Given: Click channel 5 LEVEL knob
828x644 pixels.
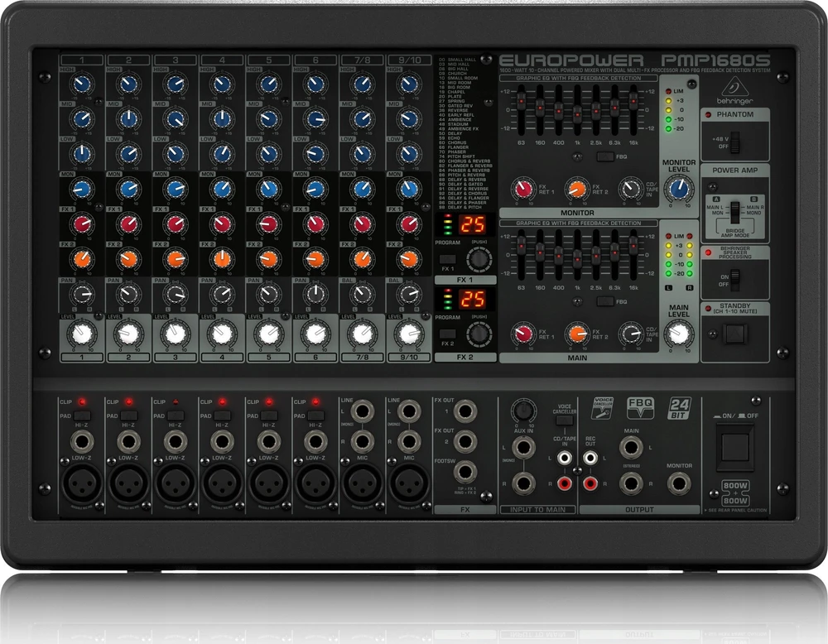Looking at the screenshot, I should click(269, 334).
